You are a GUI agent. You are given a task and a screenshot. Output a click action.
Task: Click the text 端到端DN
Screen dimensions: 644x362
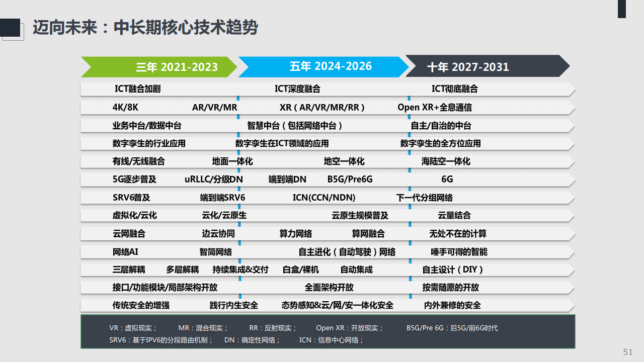pos(287,179)
